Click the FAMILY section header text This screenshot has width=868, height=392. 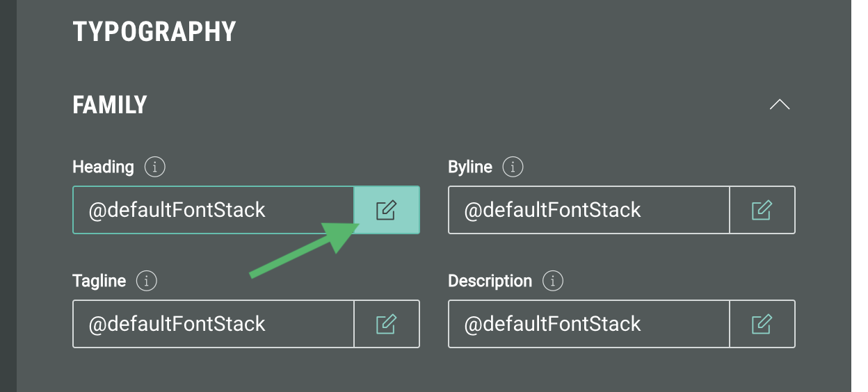tap(110, 105)
